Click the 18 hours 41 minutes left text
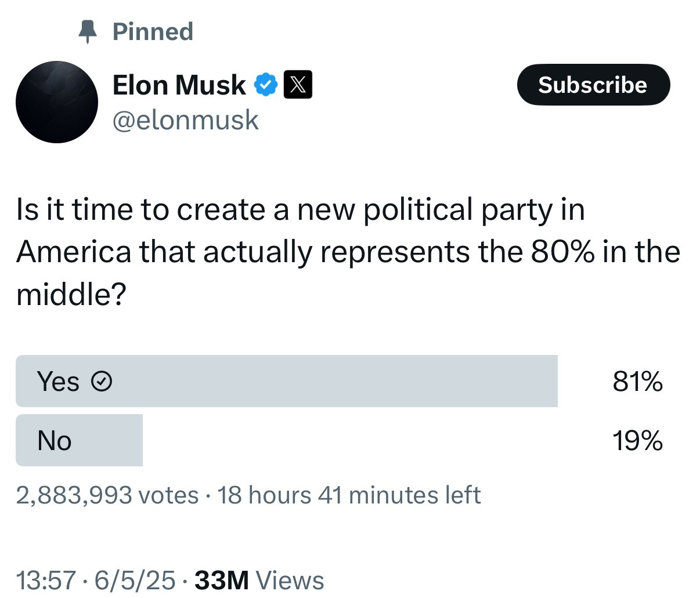700x598 pixels. (349, 495)
